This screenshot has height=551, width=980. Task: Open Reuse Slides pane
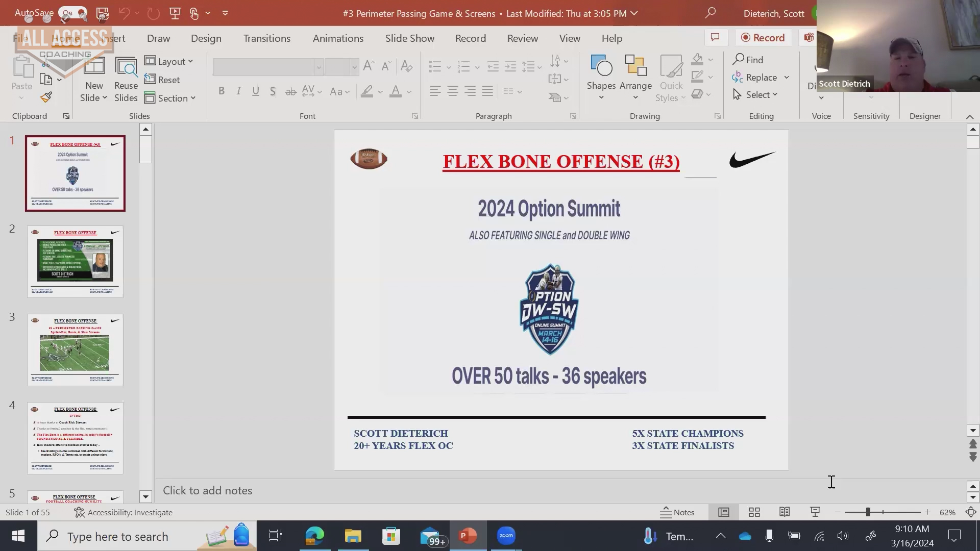click(126, 79)
